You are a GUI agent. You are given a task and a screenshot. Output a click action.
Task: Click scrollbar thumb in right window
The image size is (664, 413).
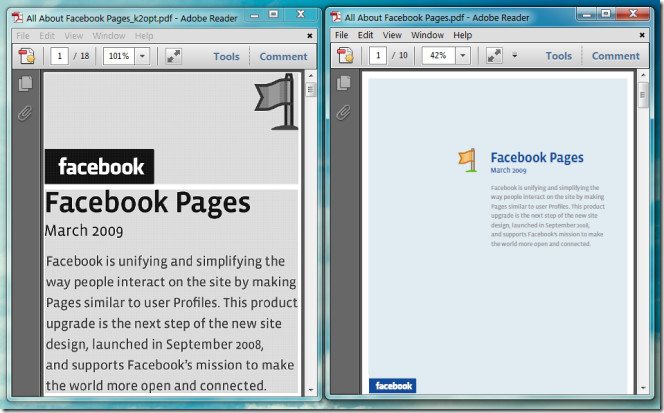pyautogui.click(x=643, y=94)
